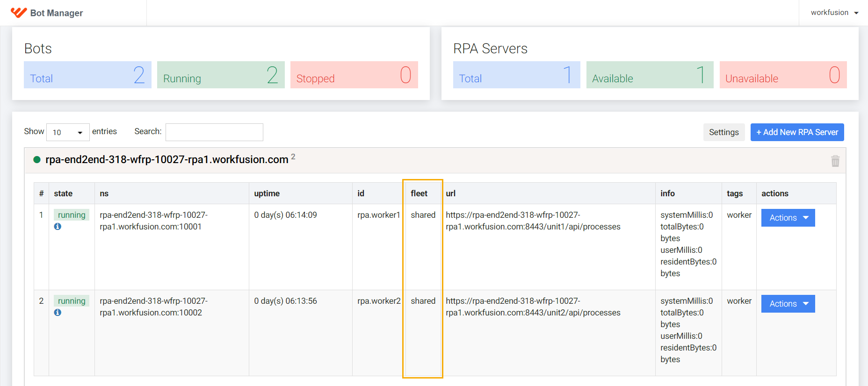The height and width of the screenshot is (386, 868).
Task: Click the unit2/api/processes URL
Action: pos(533,307)
